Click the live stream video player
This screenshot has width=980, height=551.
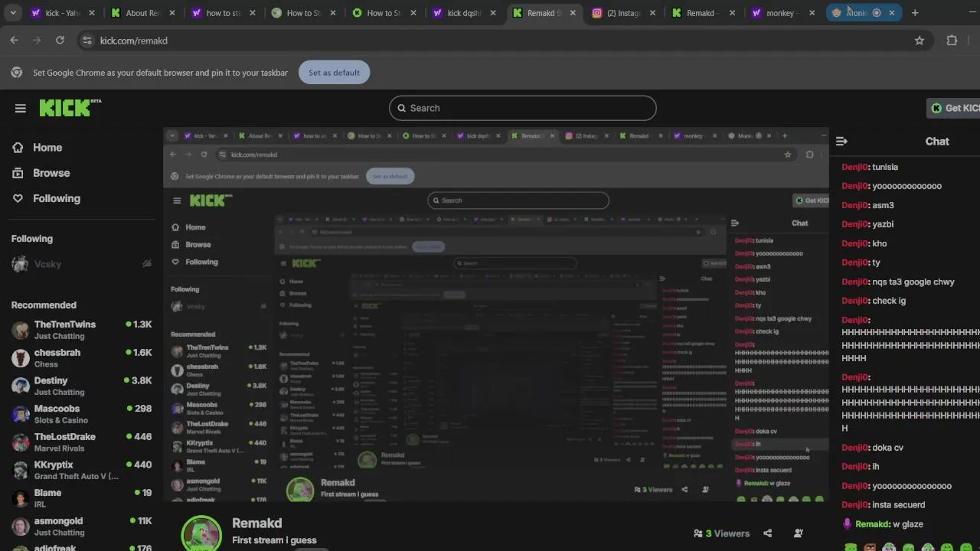tap(496, 315)
